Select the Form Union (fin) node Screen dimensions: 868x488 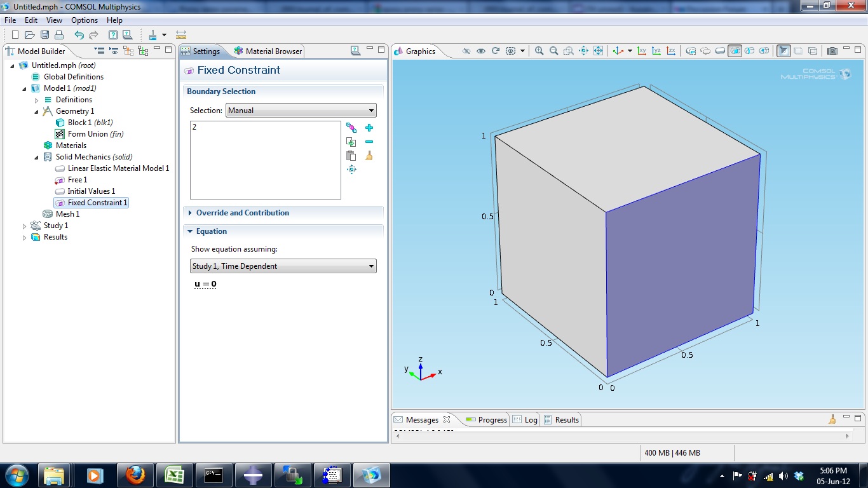click(90, 134)
